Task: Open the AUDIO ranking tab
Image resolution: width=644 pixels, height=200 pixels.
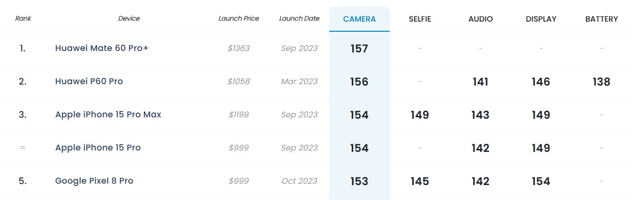Action: pos(480,19)
